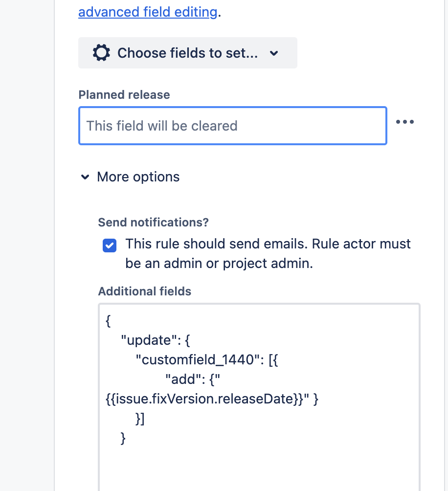Click inside the Planned release input field
Image resolution: width=448 pixels, height=491 pixels.
coord(232,126)
